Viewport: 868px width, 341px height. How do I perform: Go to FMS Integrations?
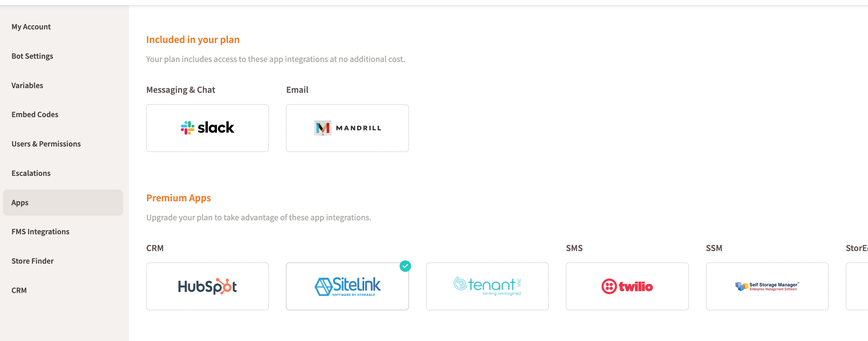(40, 232)
